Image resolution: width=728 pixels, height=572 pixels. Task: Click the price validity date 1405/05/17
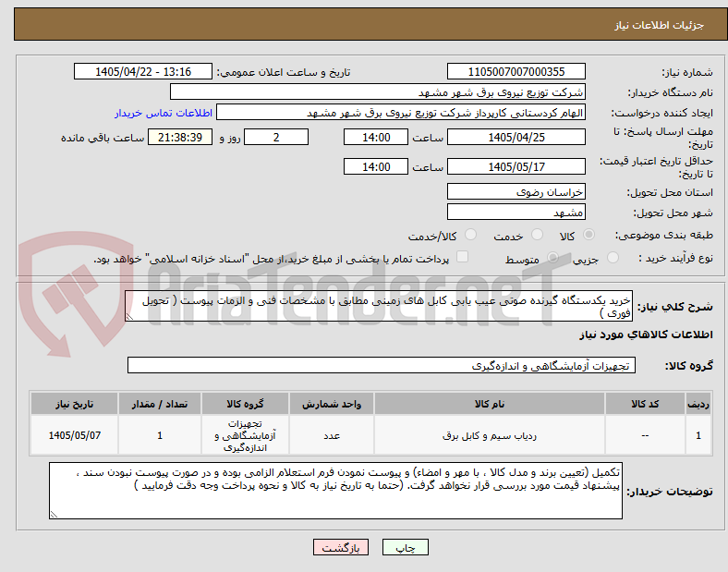coord(516,166)
